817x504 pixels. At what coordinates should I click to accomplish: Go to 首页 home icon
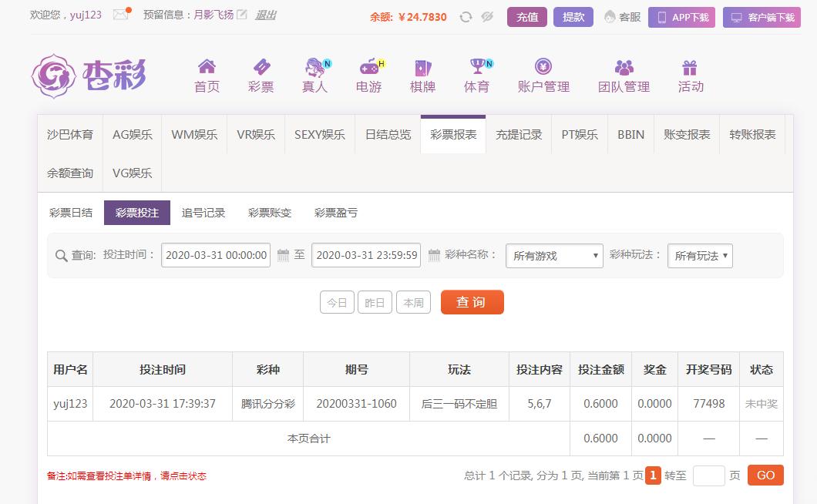207,66
